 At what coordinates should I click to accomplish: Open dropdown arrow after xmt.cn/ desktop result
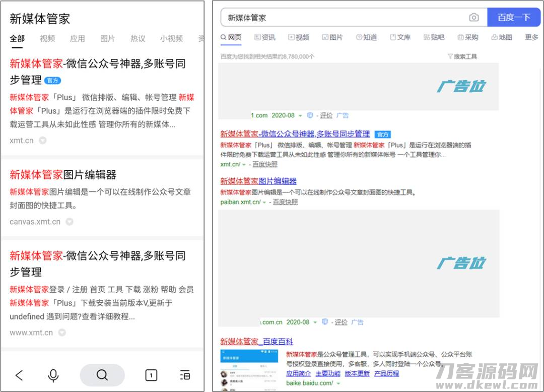click(244, 164)
